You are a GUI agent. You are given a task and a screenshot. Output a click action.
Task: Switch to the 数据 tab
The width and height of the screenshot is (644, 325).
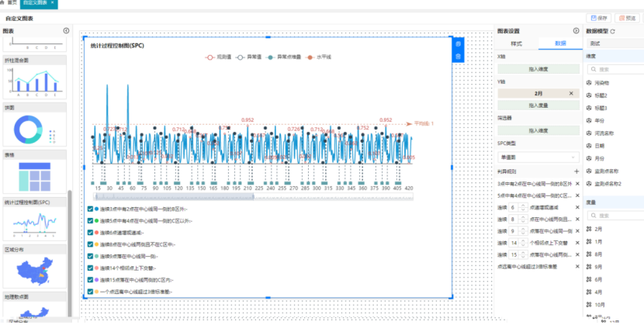(559, 43)
